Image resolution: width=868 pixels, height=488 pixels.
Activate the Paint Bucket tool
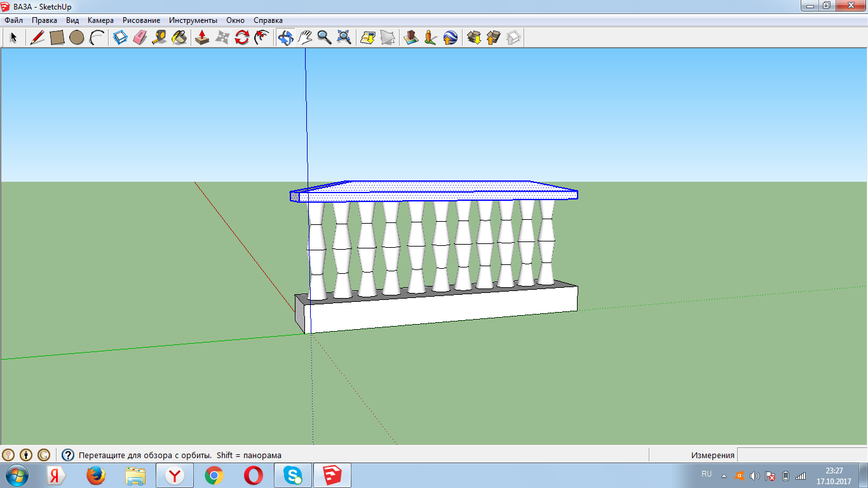click(x=179, y=38)
